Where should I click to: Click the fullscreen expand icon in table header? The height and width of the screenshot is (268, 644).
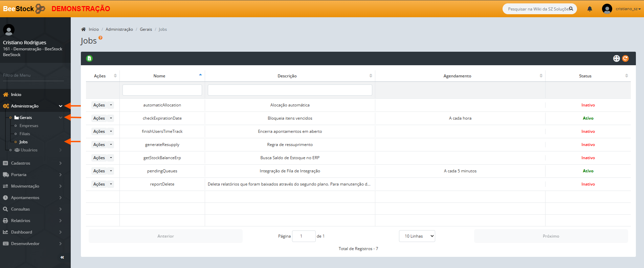click(616, 58)
